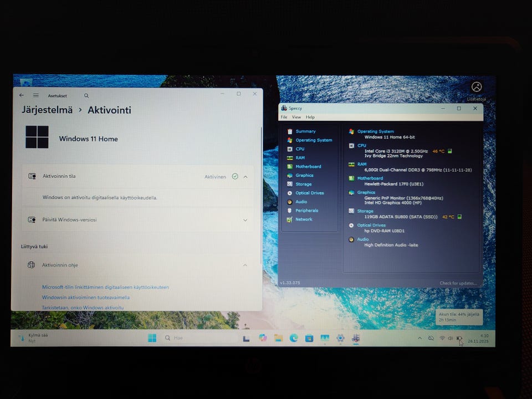Collapse the Aktivoinnin ohje section

pyautogui.click(x=245, y=265)
